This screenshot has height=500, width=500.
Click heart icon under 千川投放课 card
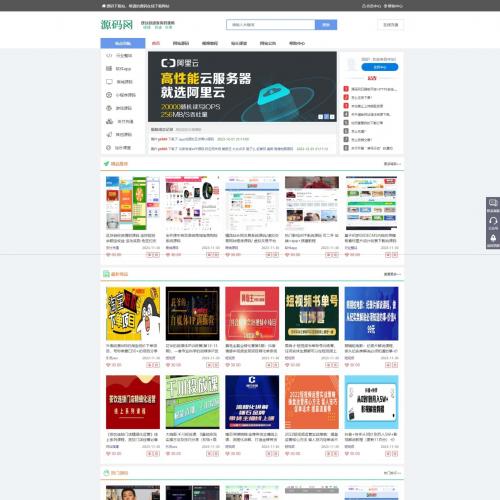point(168,453)
